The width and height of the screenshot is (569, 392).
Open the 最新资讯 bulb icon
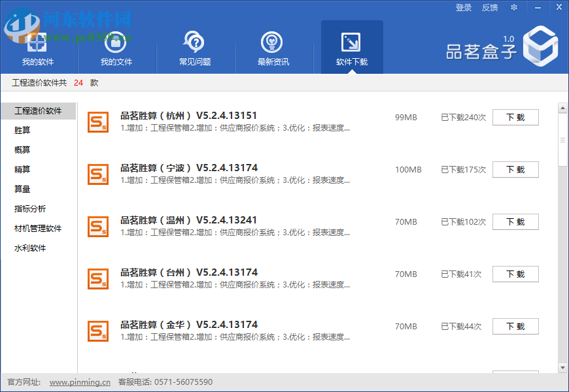273,39
